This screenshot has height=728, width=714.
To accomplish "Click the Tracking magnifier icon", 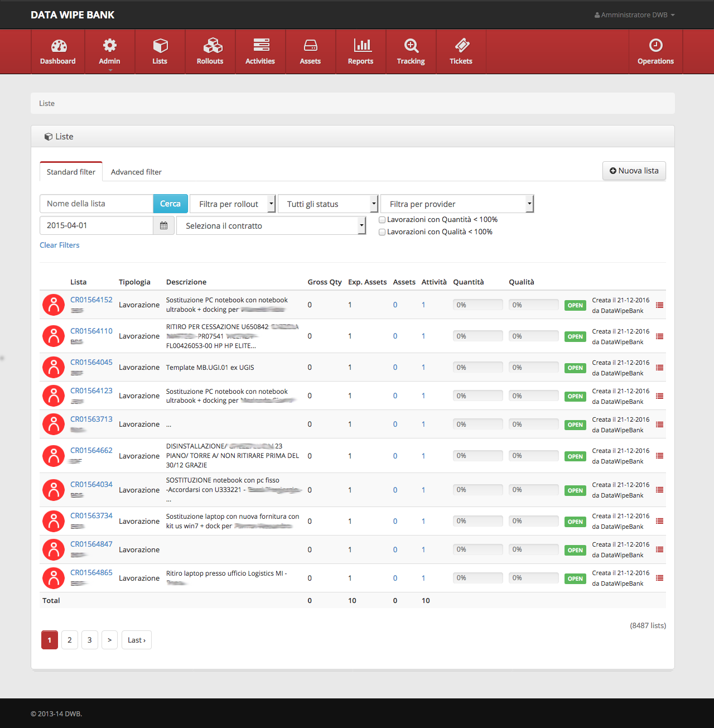I will pyautogui.click(x=411, y=46).
